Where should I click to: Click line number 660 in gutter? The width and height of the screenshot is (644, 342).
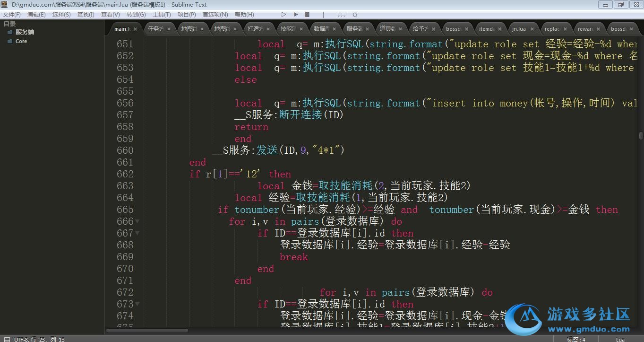[125, 150]
